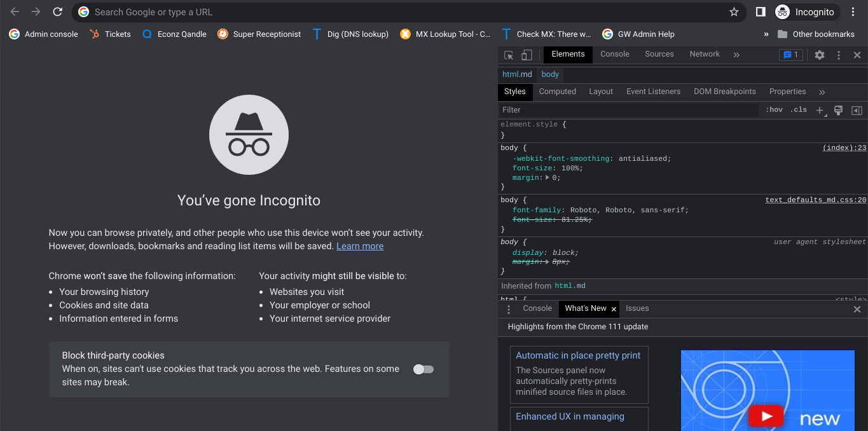
Task: Click the browser forward arrow
Action: [36, 11]
